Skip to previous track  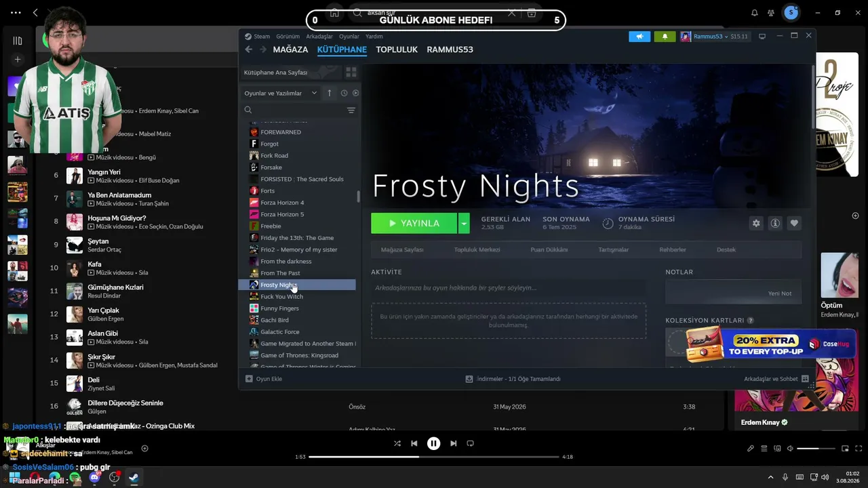click(414, 443)
